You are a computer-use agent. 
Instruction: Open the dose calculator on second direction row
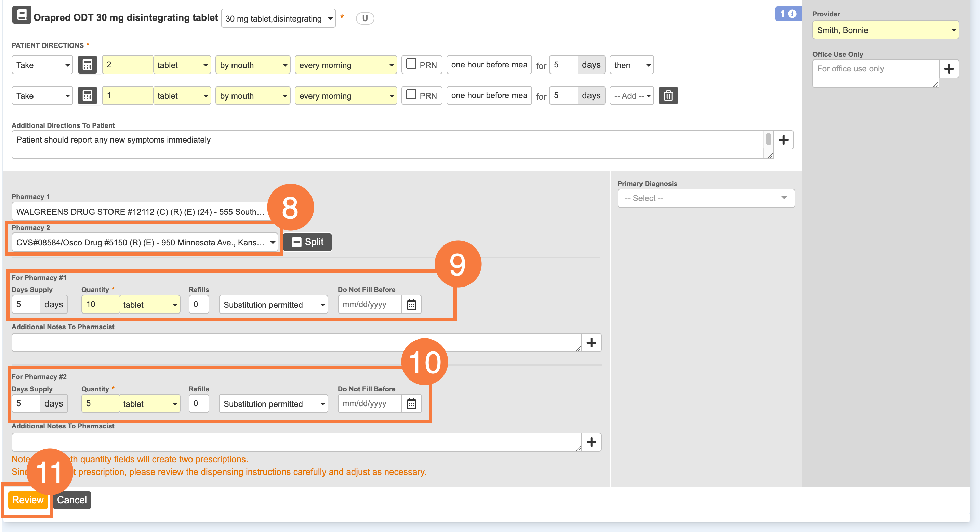87,96
